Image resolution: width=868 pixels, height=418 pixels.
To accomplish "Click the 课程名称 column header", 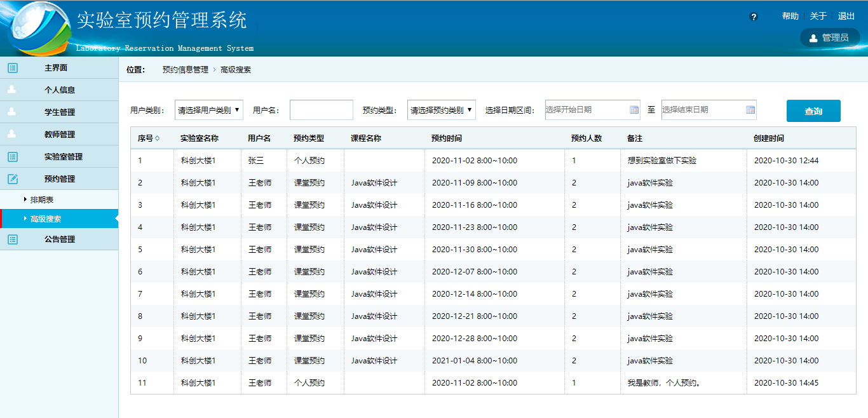I will pos(366,138).
